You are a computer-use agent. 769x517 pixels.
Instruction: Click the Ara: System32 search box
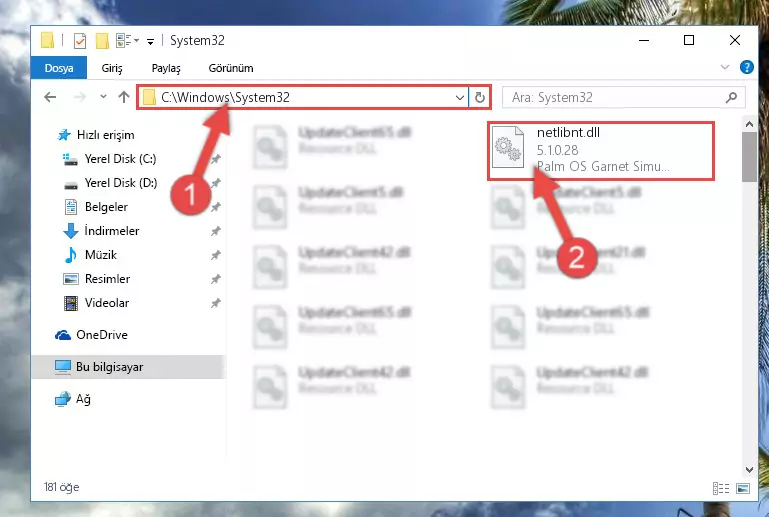[x=624, y=98]
